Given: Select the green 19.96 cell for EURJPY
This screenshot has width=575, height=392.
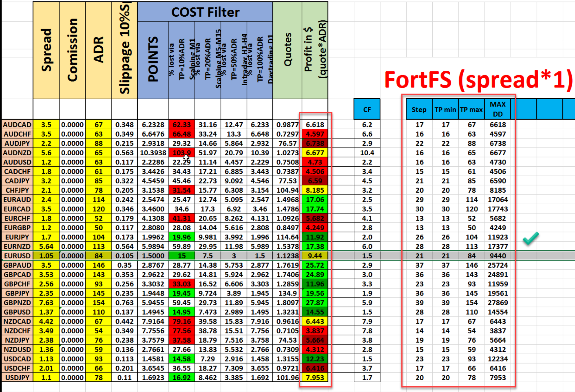Looking at the screenshot, I should pyautogui.click(x=181, y=237).
